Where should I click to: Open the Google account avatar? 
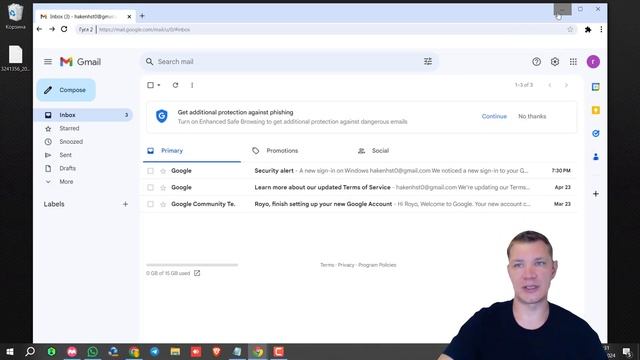(593, 62)
